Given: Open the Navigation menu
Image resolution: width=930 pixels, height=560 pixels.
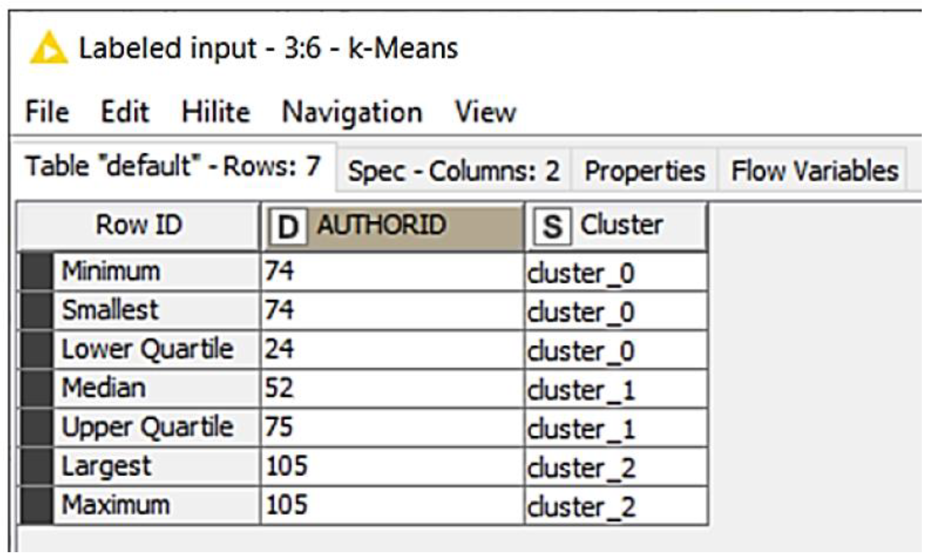Looking at the screenshot, I should [x=352, y=112].
